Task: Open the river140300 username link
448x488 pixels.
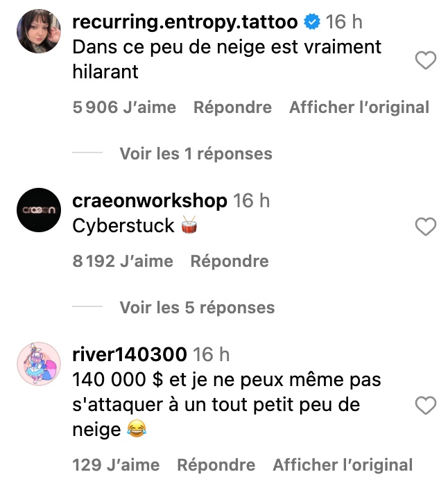Action: coord(130,354)
